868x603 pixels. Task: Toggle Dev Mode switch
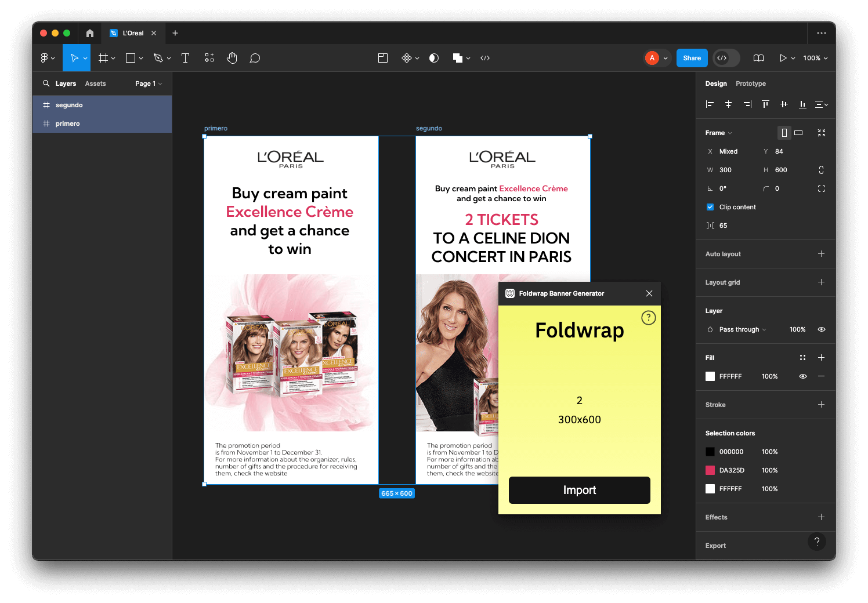726,58
